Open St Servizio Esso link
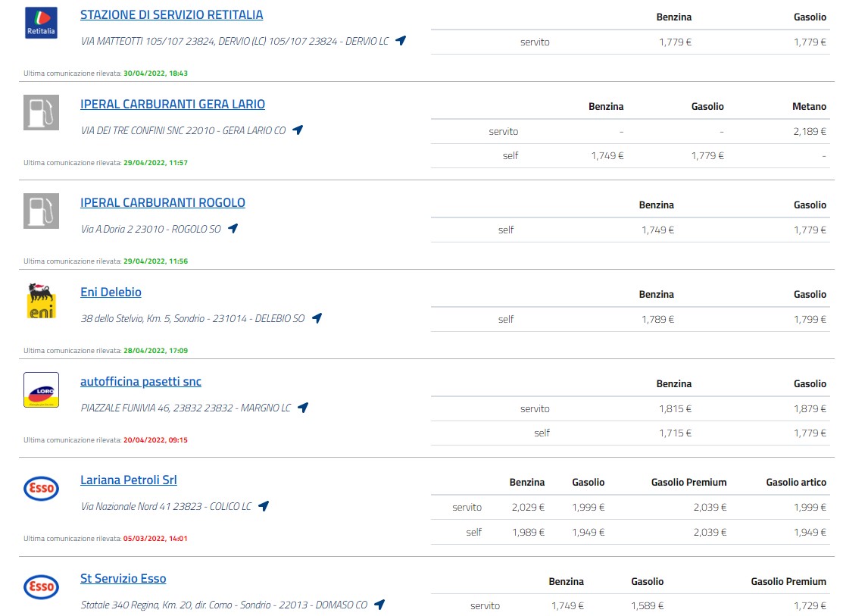 pos(123,578)
